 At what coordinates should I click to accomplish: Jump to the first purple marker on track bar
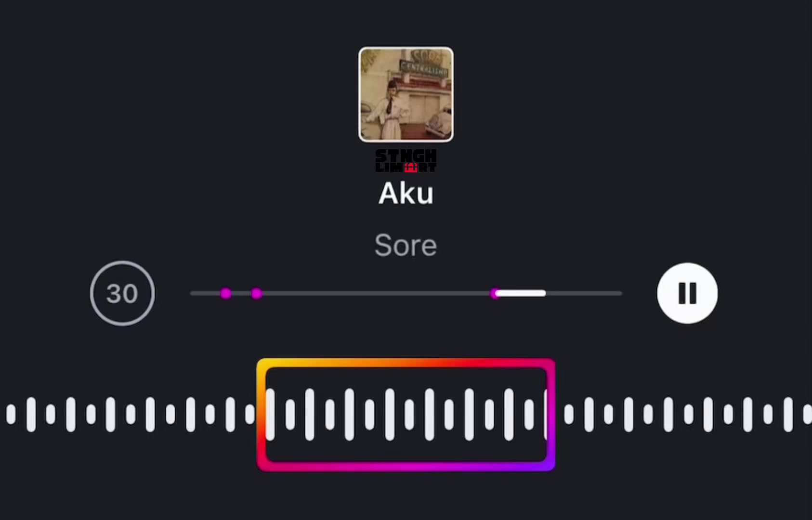click(x=225, y=293)
